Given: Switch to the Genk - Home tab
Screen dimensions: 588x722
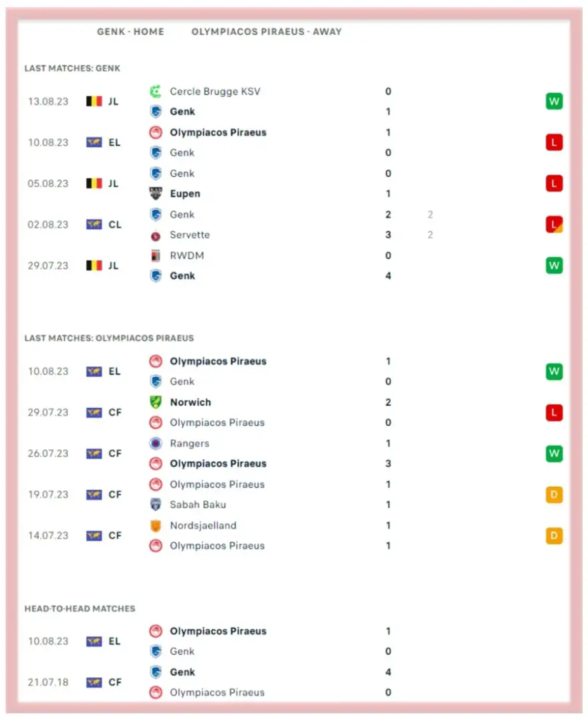Looking at the screenshot, I should [130, 31].
